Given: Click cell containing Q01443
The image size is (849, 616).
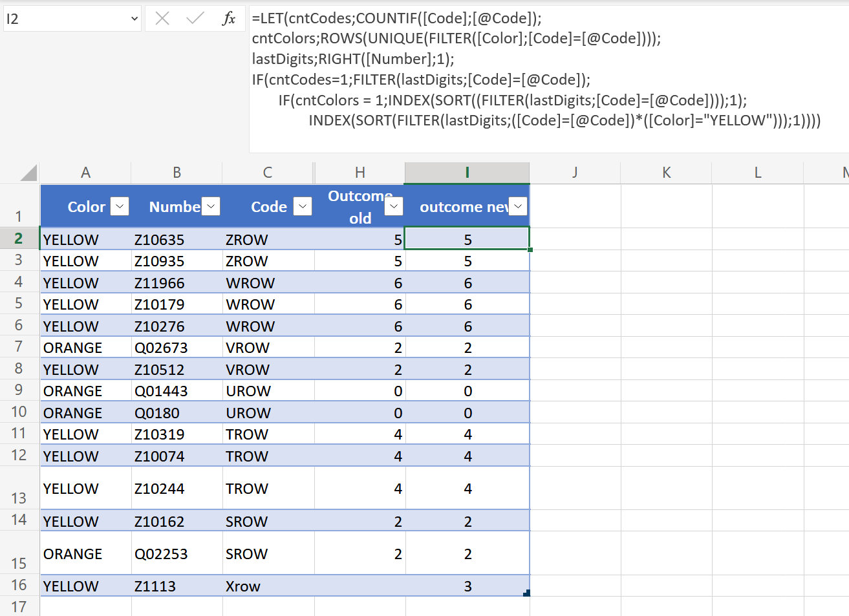Looking at the screenshot, I should point(177,390).
